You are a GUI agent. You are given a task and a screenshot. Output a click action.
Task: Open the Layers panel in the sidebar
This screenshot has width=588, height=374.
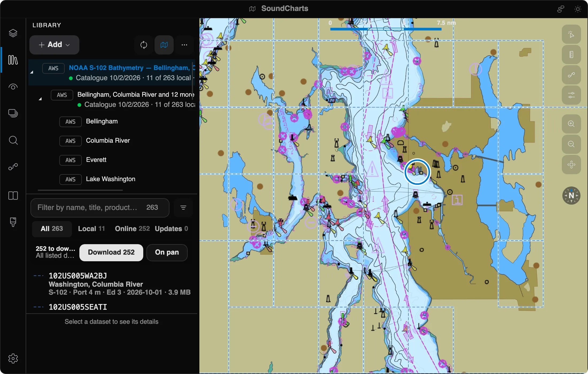coord(13,33)
